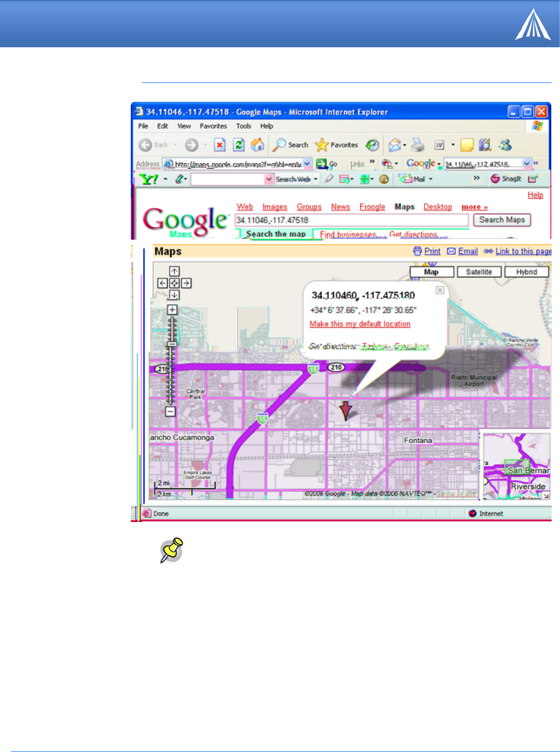The height and width of the screenshot is (752, 560).
Task: Click the Messenger people icon
Action: coord(505,145)
